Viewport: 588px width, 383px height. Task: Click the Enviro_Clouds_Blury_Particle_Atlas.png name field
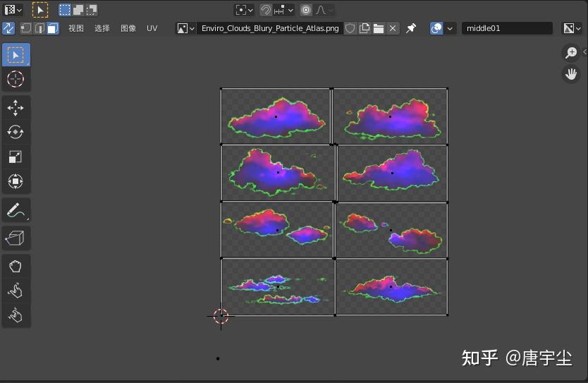tap(270, 28)
